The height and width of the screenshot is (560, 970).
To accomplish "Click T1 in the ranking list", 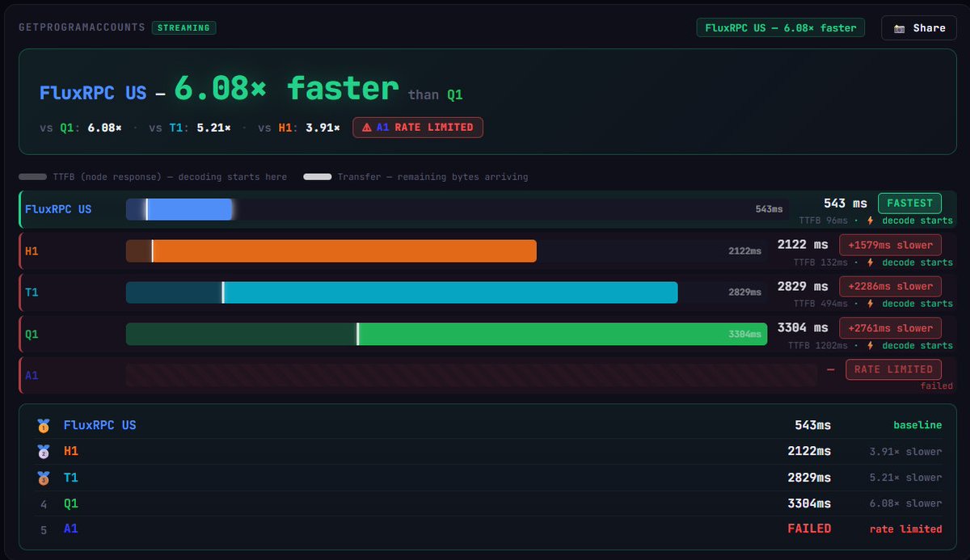I will 71,478.
